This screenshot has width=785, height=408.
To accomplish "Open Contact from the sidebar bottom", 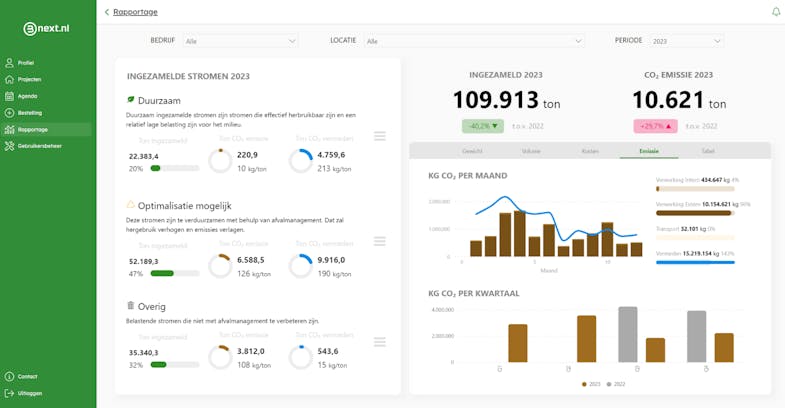I will [22, 376].
